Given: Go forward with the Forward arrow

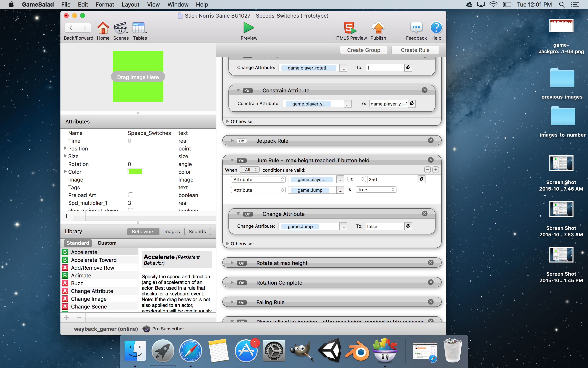Looking at the screenshot, I should click(x=85, y=28).
